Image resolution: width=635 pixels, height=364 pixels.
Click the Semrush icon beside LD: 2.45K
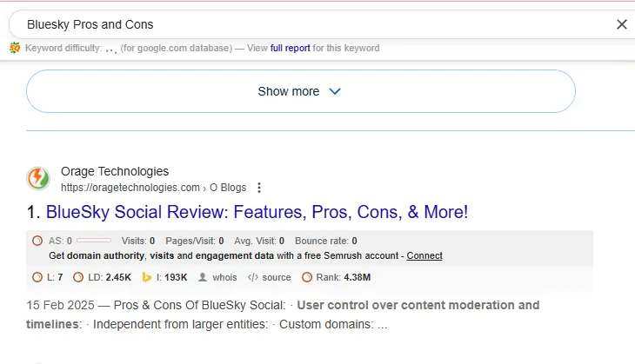[x=78, y=277]
